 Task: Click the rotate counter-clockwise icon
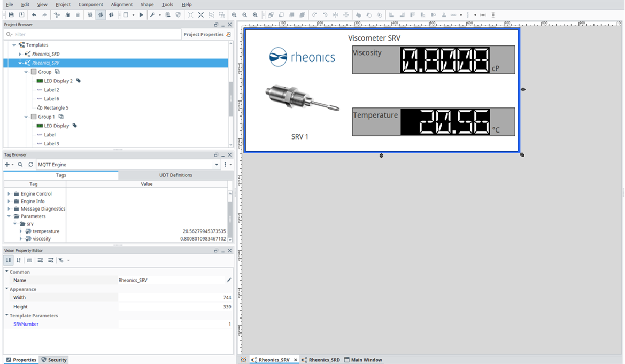[x=325, y=15]
